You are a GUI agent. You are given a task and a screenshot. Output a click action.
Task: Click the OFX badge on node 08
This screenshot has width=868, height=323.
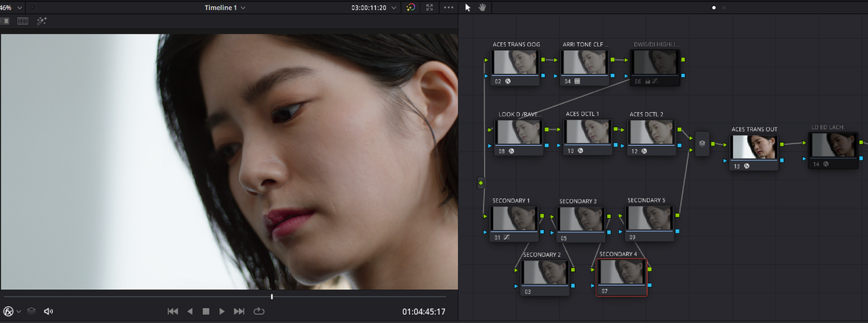click(511, 151)
